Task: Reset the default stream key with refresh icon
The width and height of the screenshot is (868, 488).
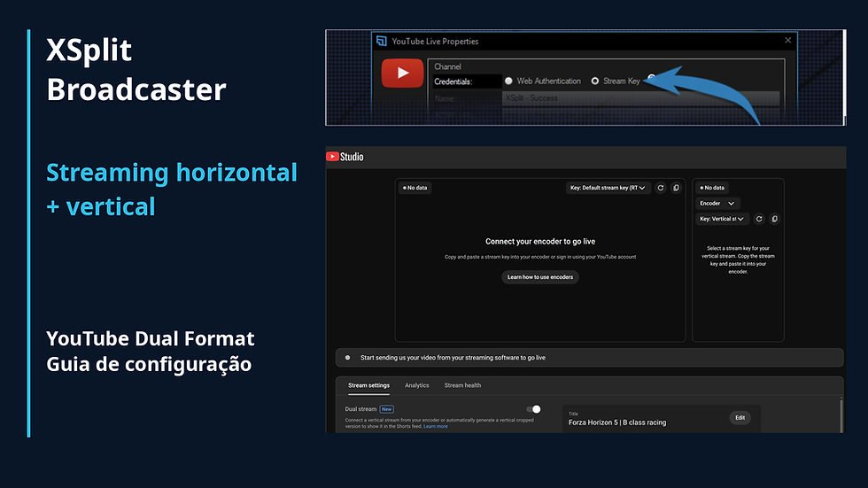Action: tap(661, 188)
